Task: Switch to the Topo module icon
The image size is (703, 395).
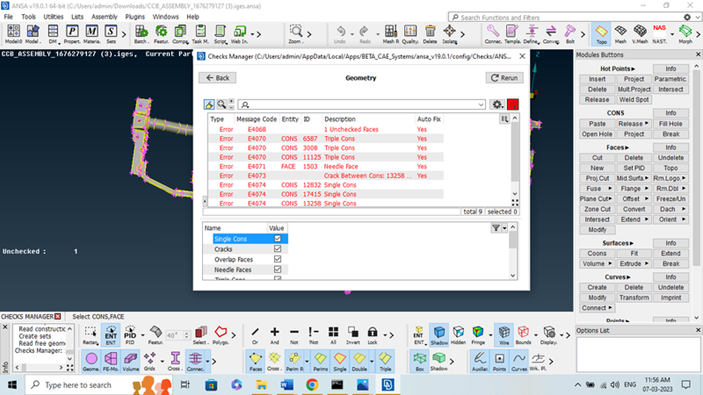Action: 601,34
